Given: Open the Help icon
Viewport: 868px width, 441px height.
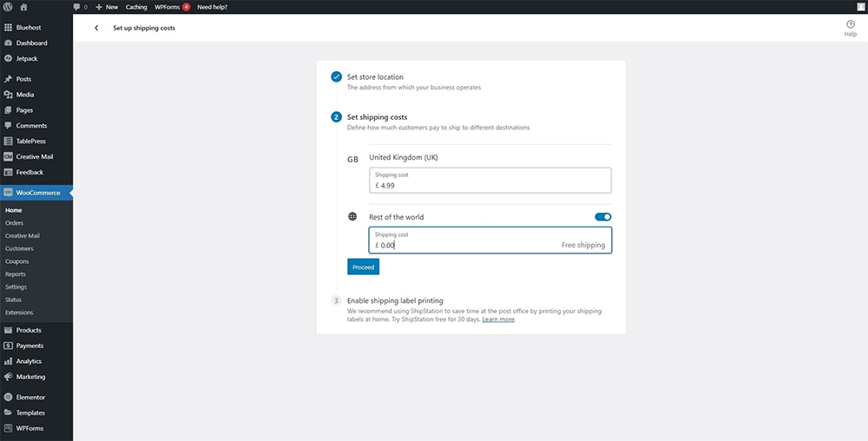Looking at the screenshot, I should click(x=850, y=28).
